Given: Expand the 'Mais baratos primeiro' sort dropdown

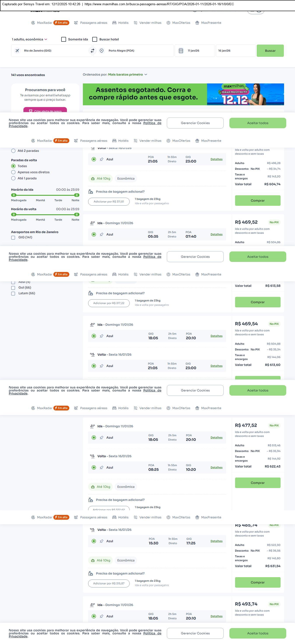Looking at the screenshot, I should pos(127,74).
